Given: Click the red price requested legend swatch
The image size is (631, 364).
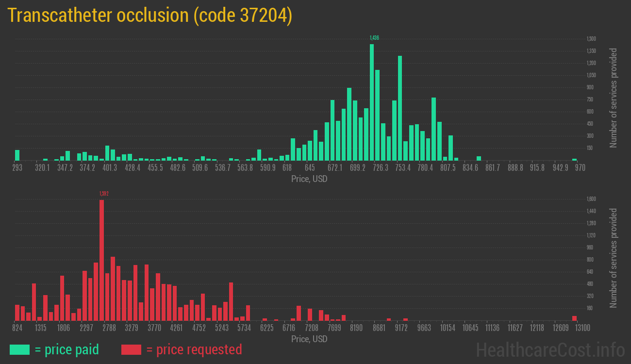Looking at the screenshot, I should tap(131, 349).
